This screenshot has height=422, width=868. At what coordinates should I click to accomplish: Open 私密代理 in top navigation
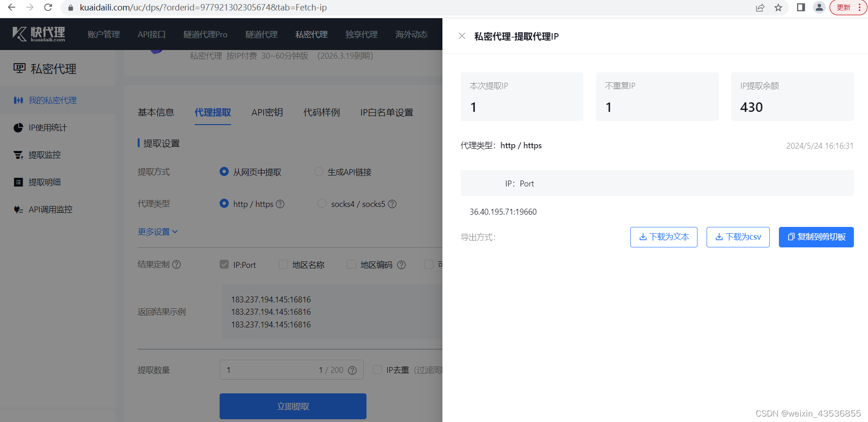pyautogui.click(x=311, y=35)
